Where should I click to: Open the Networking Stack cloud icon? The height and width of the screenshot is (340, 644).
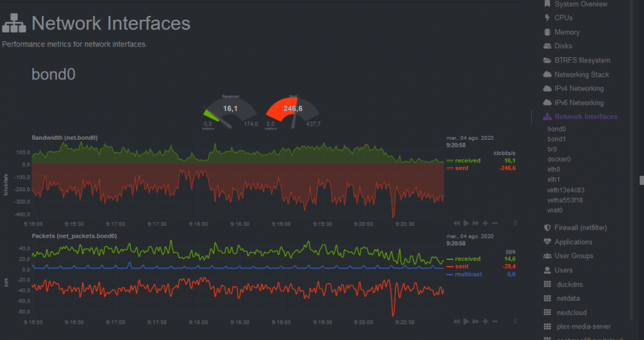547,74
